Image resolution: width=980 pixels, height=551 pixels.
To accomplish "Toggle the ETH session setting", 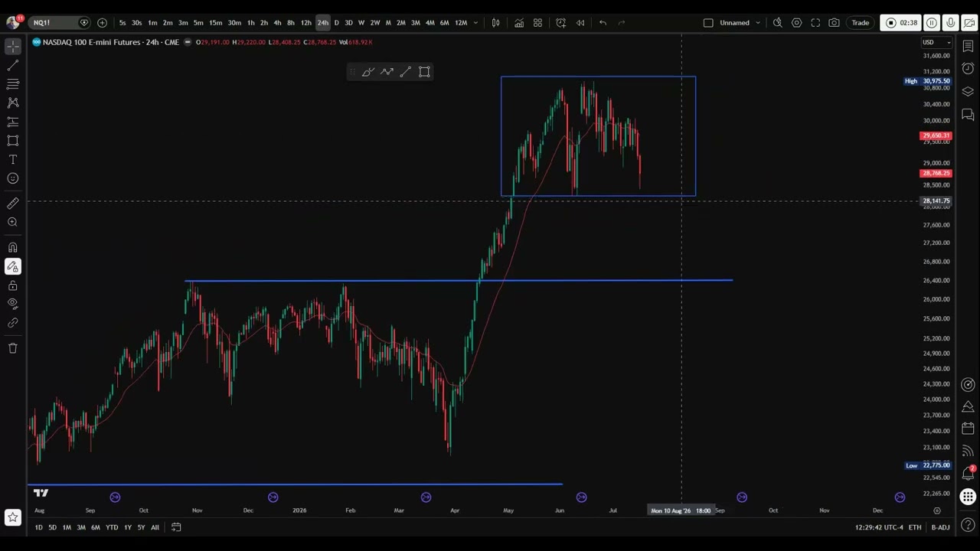I will (x=915, y=527).
